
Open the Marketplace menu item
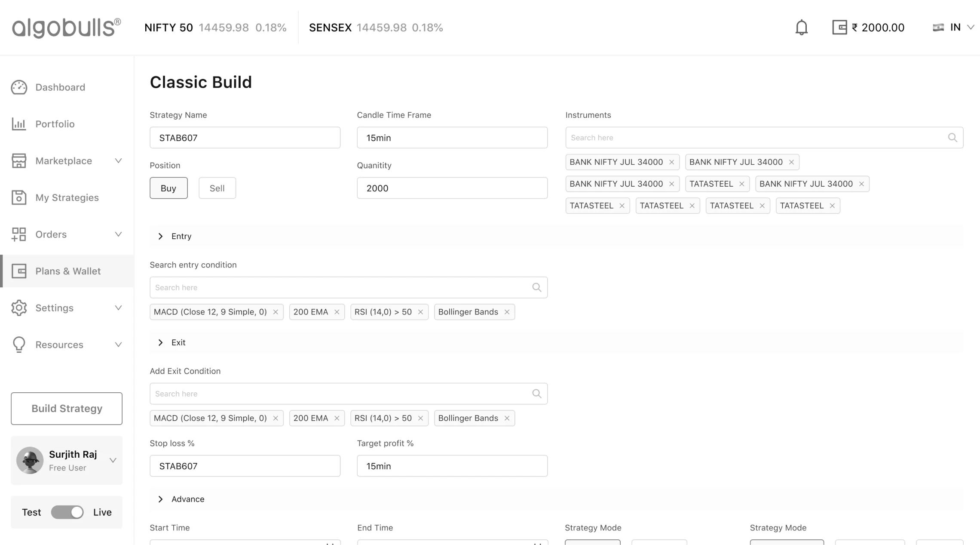64,160
